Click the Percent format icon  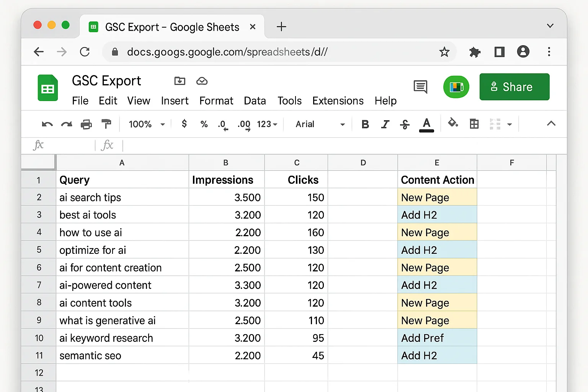(204, 124)
